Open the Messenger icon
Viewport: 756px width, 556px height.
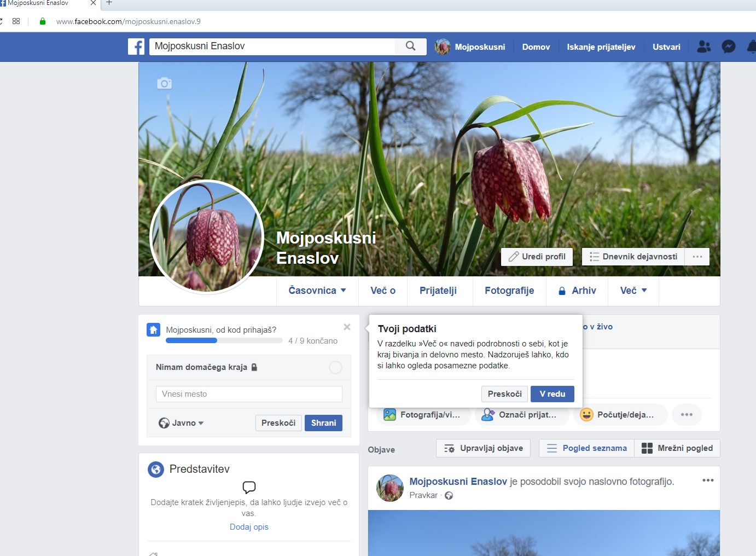coord(728,47)
